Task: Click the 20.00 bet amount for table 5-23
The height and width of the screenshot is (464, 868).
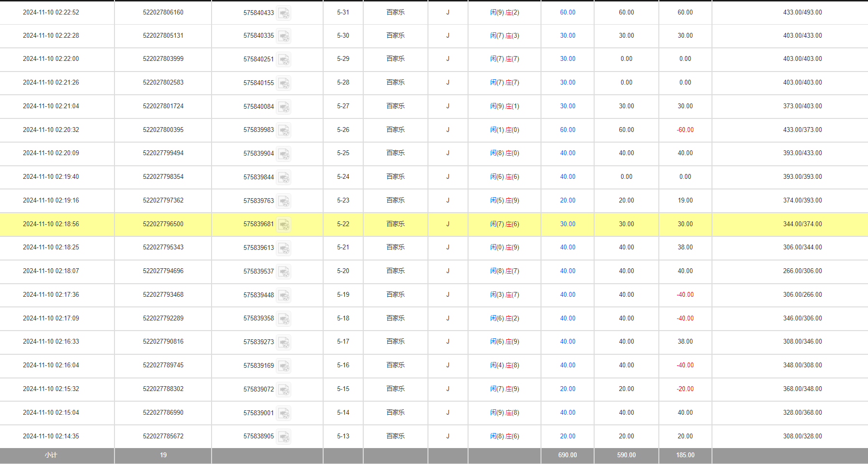Action: pyautogui.click(x=568, y=201)
